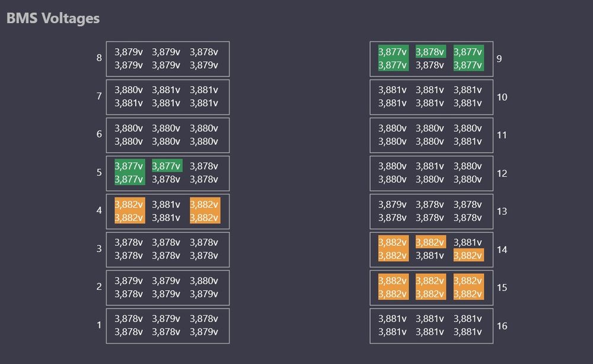Click module 6 cell voltage panel

tap(167, 135)
